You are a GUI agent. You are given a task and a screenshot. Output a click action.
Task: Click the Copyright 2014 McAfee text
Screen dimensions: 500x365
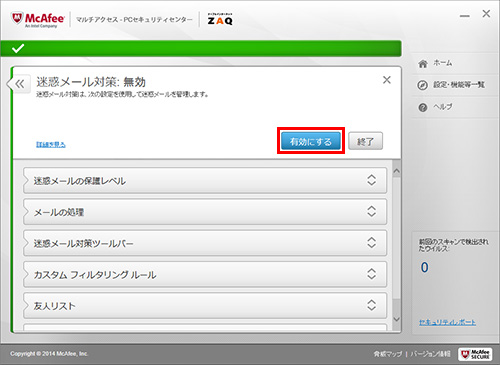click(x=49, y=354)
